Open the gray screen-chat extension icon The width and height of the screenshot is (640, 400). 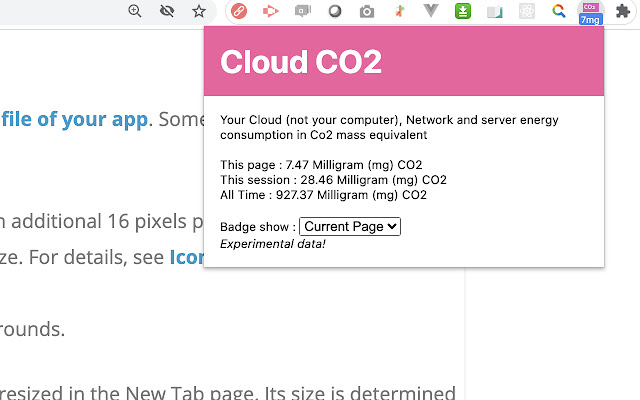pyautogui.click(x=303, y=11)
